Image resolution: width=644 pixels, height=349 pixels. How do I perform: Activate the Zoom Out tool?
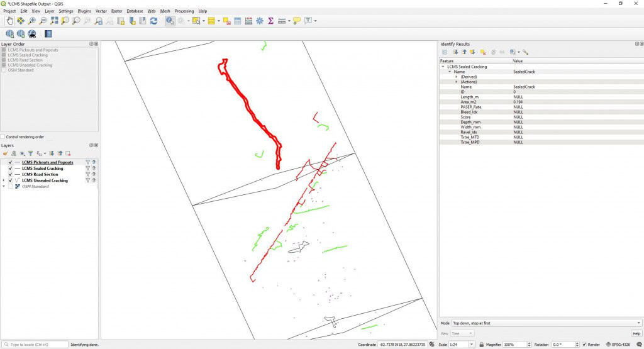[x=43, y=21]
